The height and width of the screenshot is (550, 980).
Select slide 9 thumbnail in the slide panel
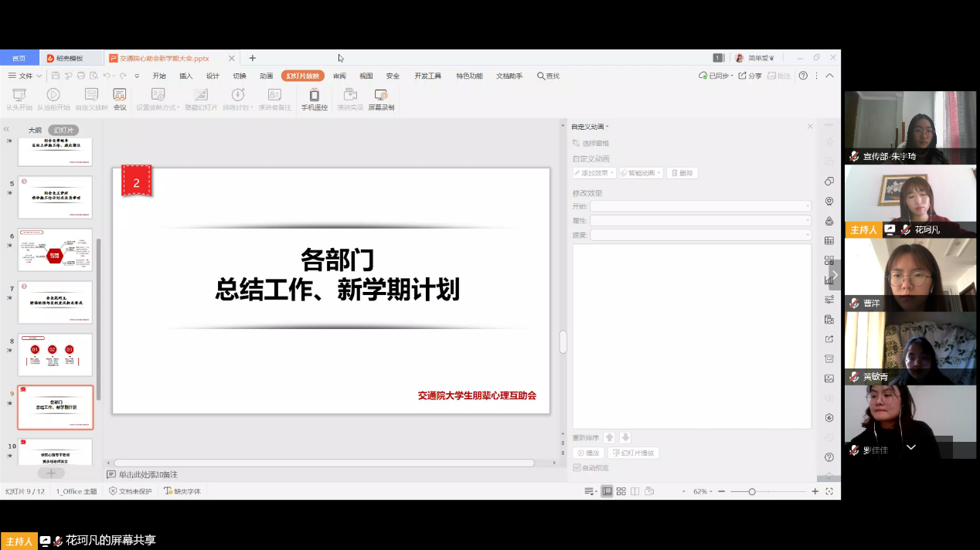coord(55,407)
